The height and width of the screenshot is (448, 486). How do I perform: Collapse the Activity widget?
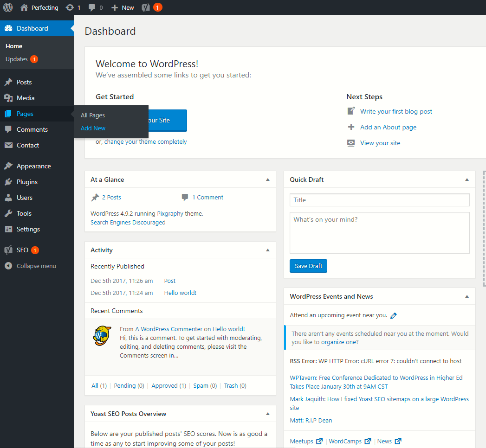[267, 250]
